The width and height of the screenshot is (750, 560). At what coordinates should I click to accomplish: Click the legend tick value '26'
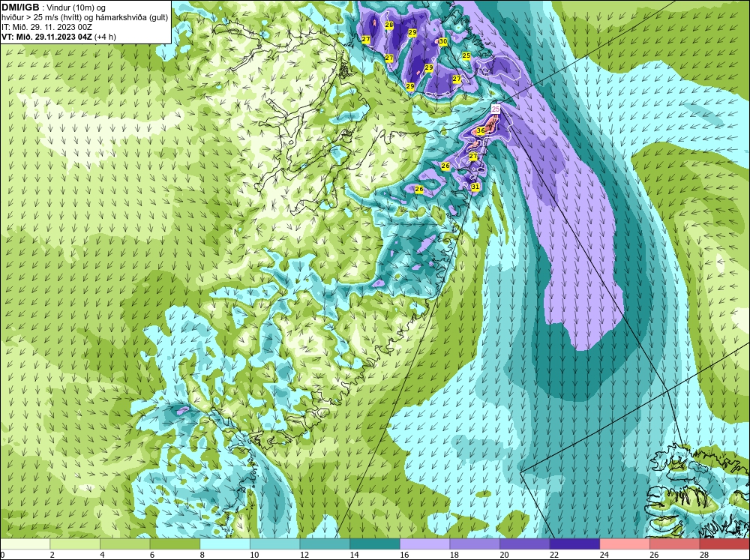(x=654, y=555)
